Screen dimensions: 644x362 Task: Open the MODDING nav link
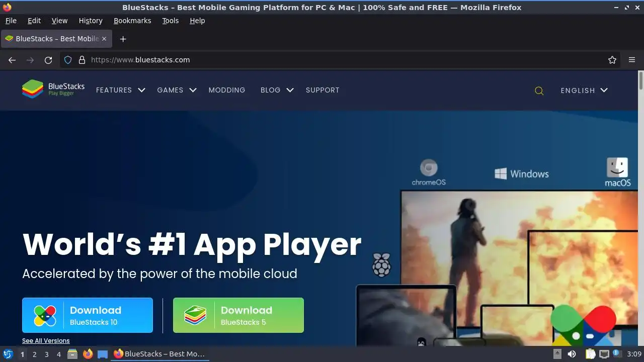pos(227,90)
